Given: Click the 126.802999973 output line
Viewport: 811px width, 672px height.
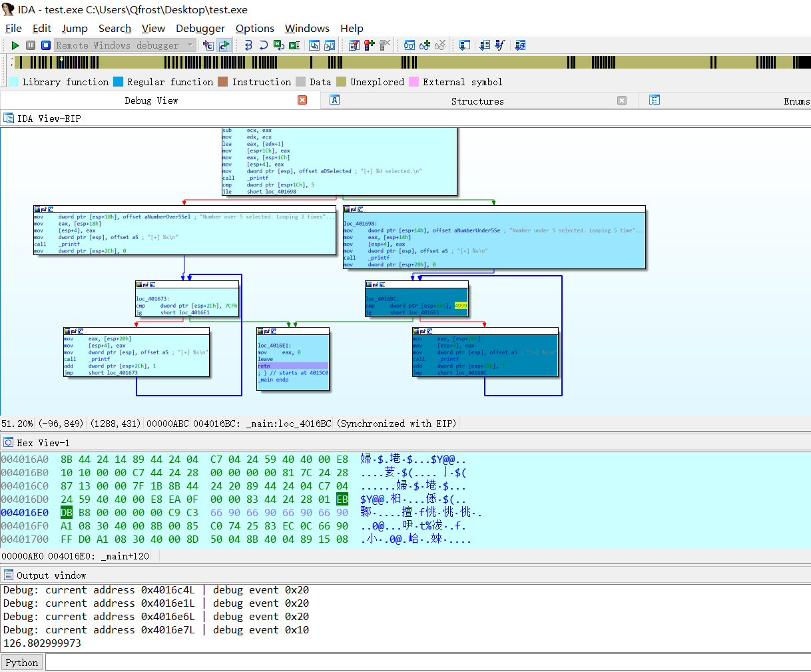Looking at the screenshot, I should point(42,643).
